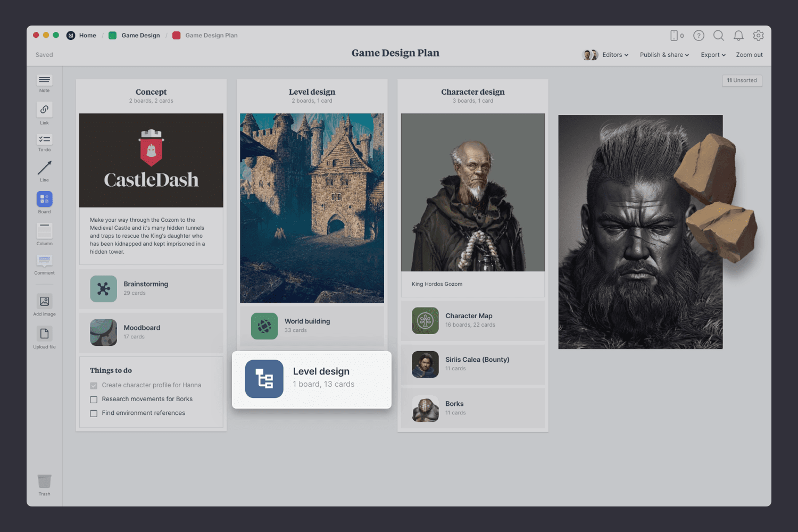Select the Link tool
The width and height of the screenshot is (798, 532).
click(x=44, y=110)
